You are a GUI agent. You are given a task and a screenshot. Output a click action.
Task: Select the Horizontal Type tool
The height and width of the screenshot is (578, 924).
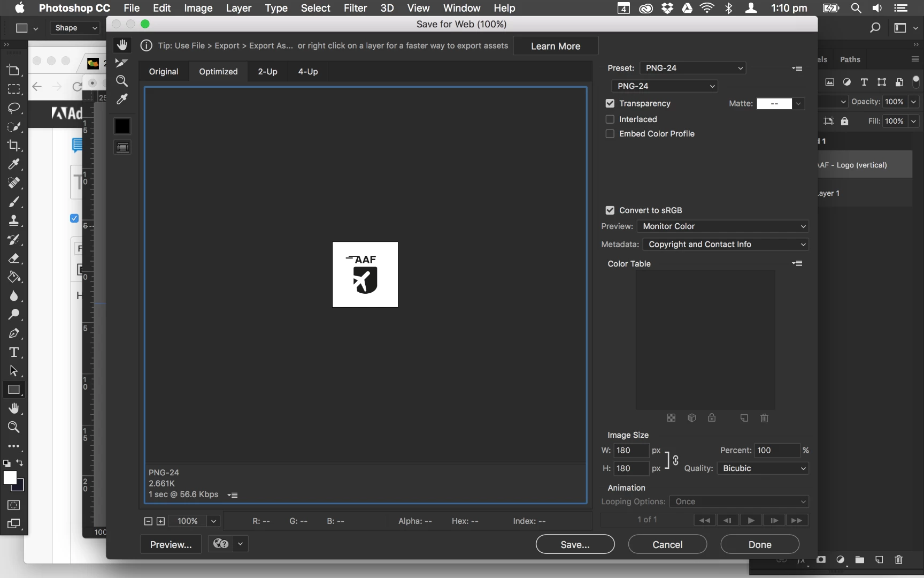(x=14, y=352)
